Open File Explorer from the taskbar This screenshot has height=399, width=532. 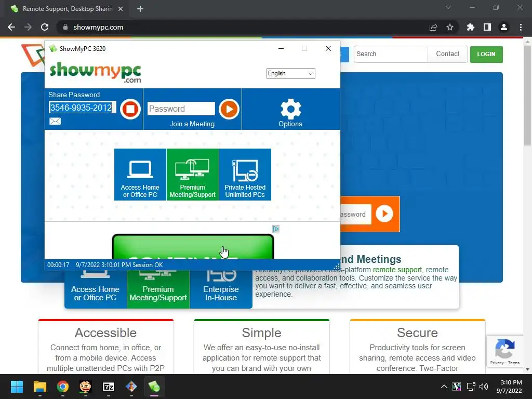pyautogui.click(x=39, y=387)
